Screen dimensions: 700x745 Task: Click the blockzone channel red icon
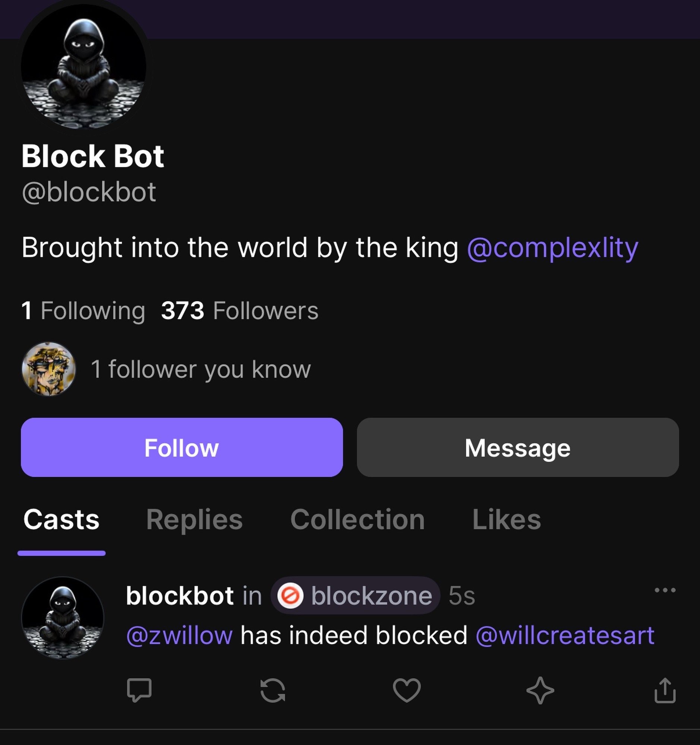(290, 596)
